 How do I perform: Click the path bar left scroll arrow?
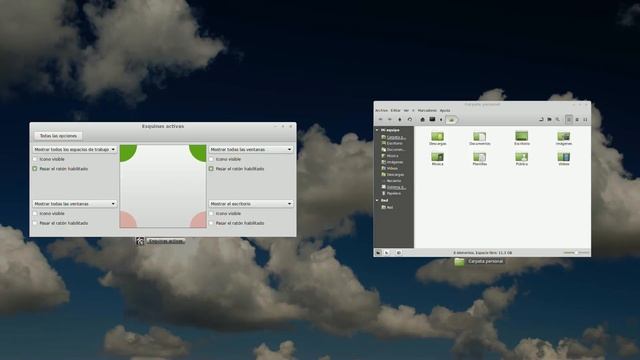pos(441,120)
